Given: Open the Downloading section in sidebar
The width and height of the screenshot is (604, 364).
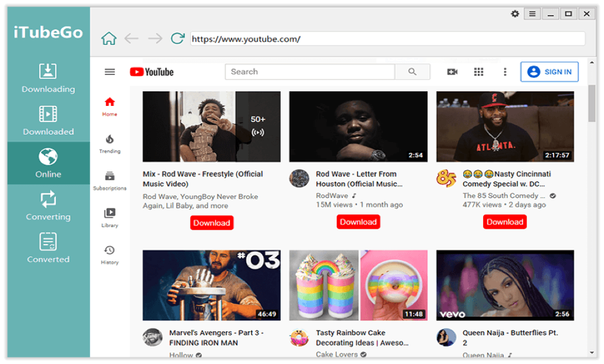Looking at the screenshot, I should [48, 78].
